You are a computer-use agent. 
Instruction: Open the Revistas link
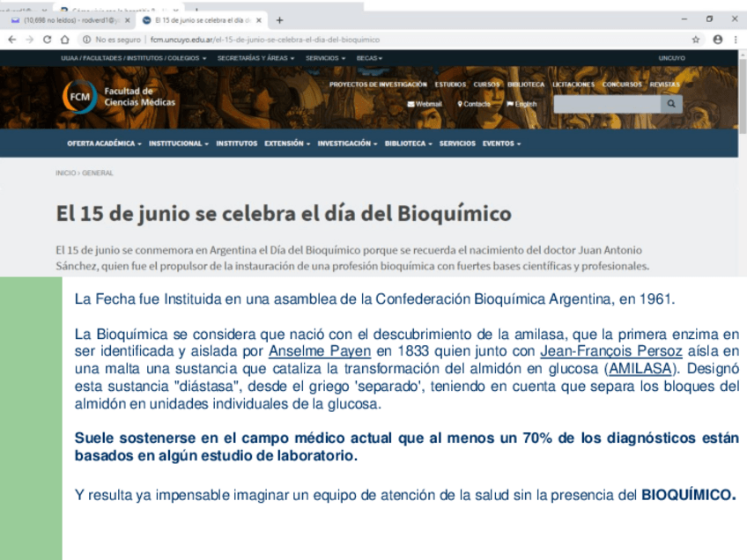664,85
